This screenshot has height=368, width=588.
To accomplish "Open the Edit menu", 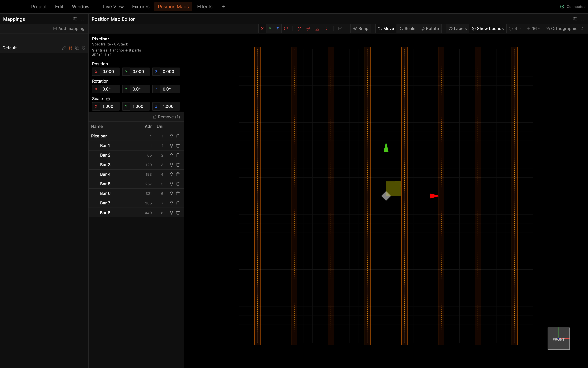I will point(59,7).
